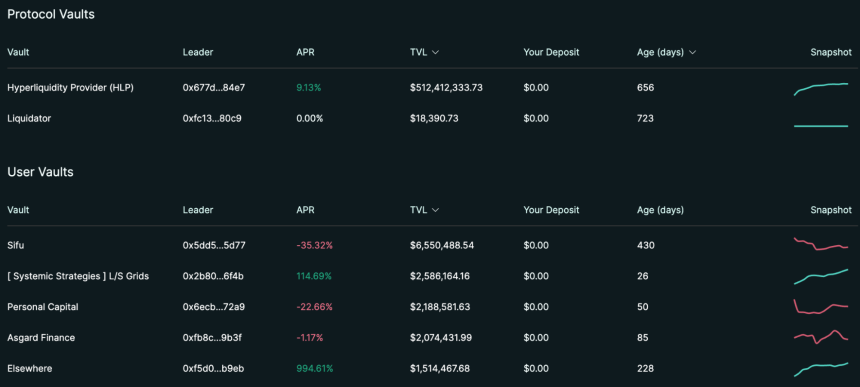Click the 0.00% APR value
Image resolution: width=860 pixels, height=387 pixels.
click(310, 118)
